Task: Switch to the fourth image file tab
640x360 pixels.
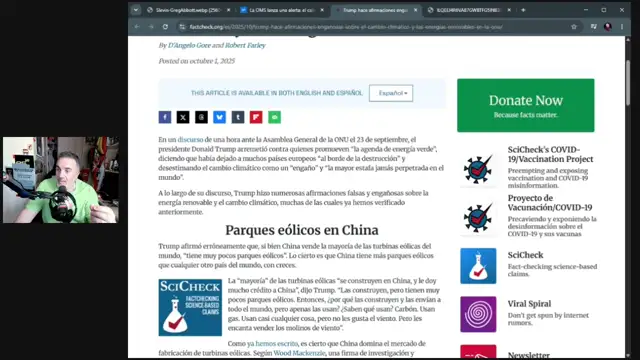Action: [469, 10]
